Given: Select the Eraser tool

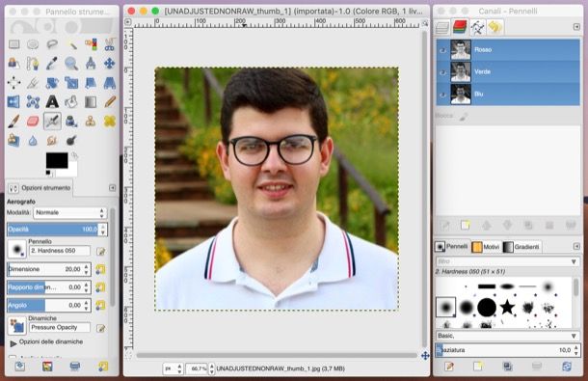Looking at the screenshot, I should pyautogui.click(x=33, y=121).
